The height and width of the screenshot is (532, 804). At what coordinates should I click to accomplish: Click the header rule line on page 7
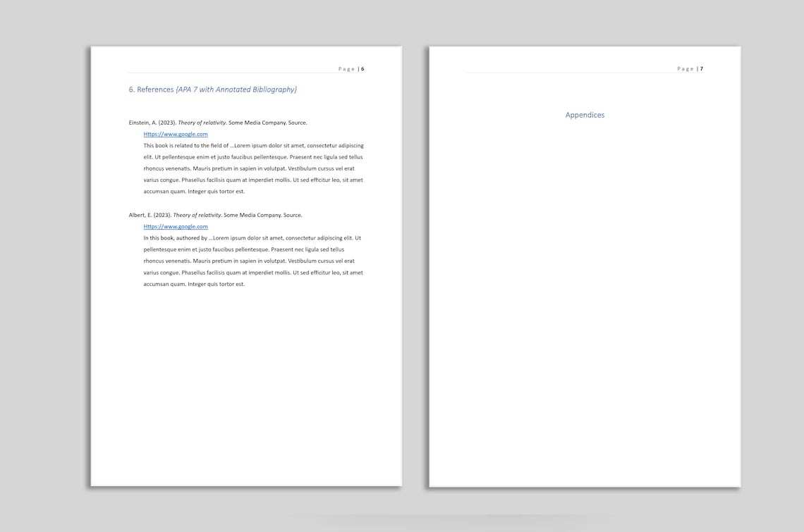click(x=584, y=73)
